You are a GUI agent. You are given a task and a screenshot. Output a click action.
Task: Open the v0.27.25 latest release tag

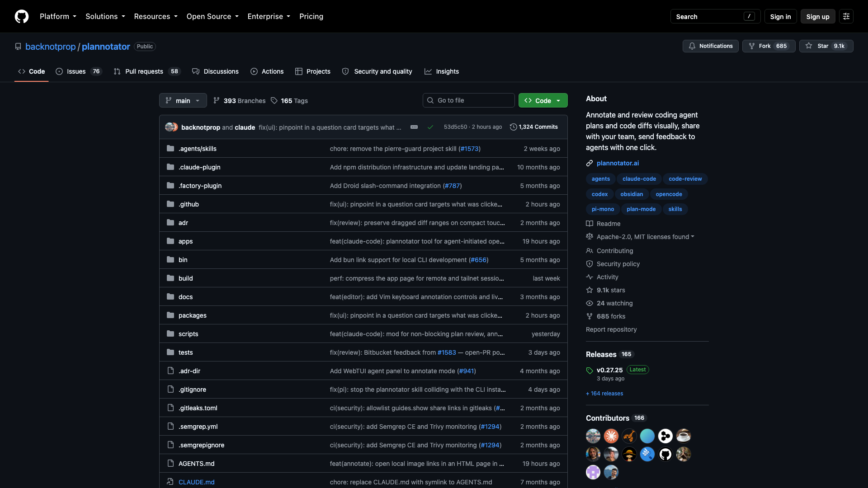pyautogui.click(x=609, y=370)
